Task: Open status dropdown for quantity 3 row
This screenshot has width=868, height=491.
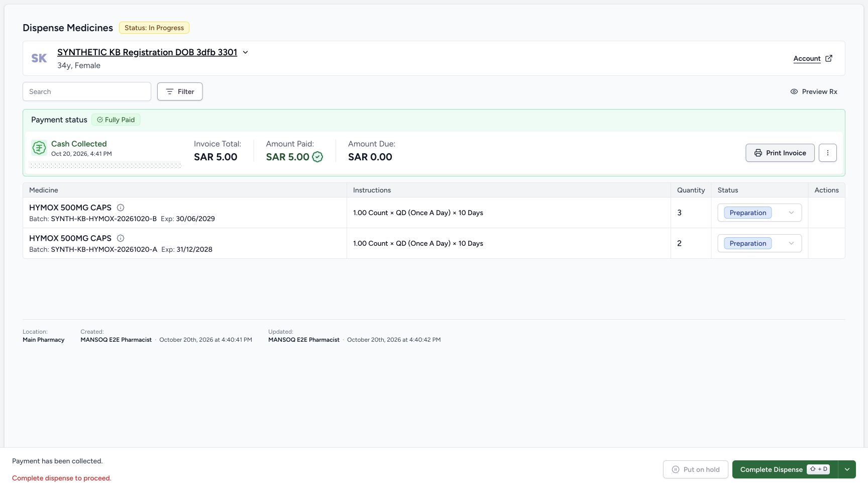Action: pos(759,213)
